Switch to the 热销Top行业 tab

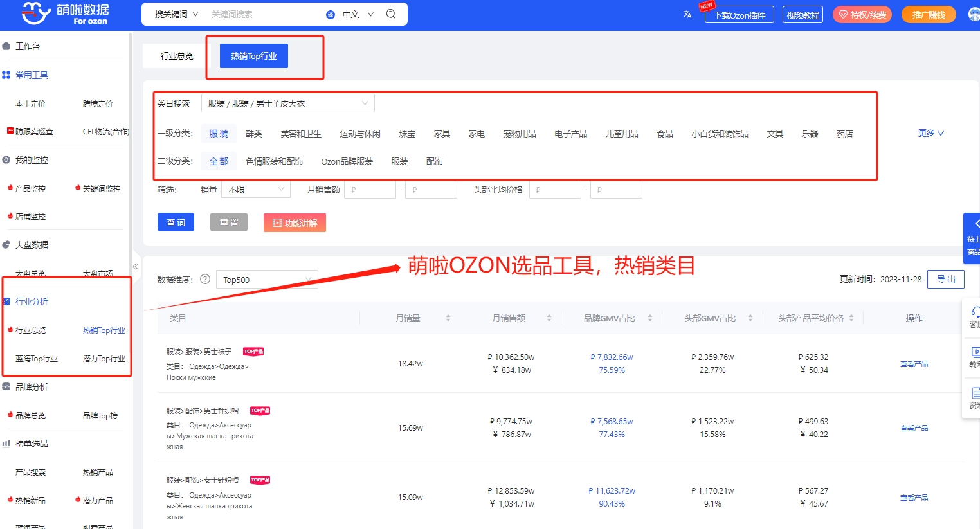[254, 56]
